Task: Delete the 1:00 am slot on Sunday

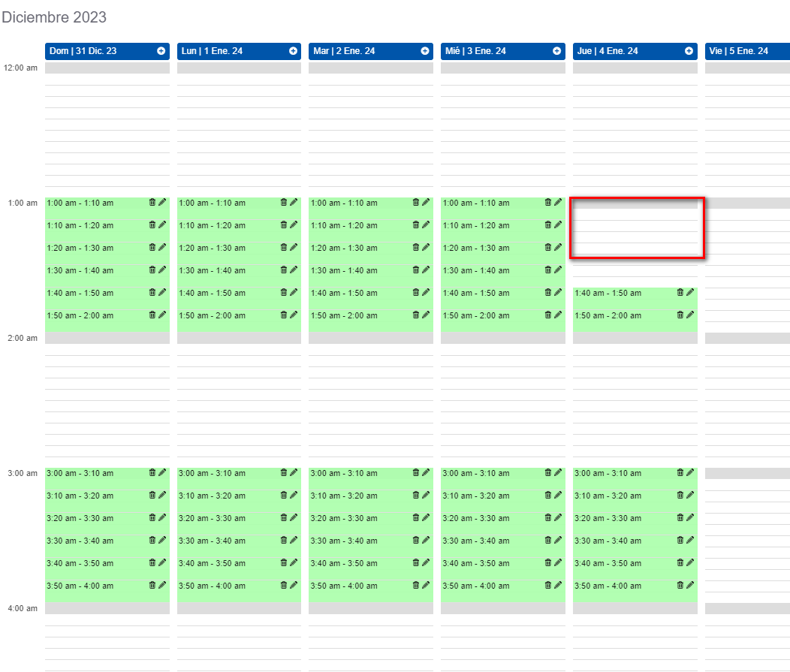Action: click(152, 202)
